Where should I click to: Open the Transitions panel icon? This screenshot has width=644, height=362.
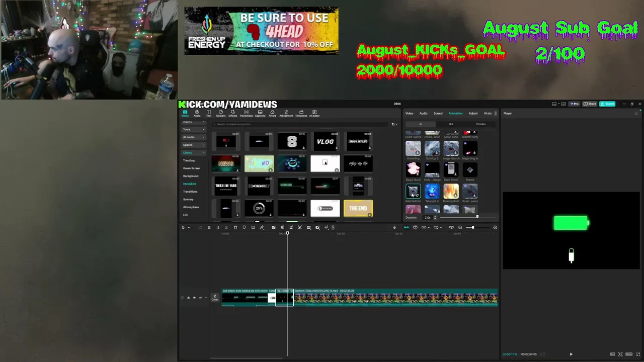[x=246, y=113]
